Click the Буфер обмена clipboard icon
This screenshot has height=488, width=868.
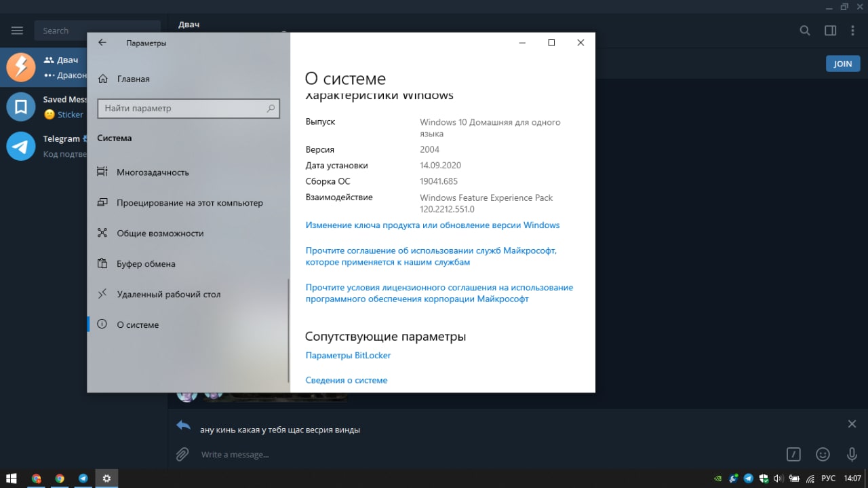102,263
